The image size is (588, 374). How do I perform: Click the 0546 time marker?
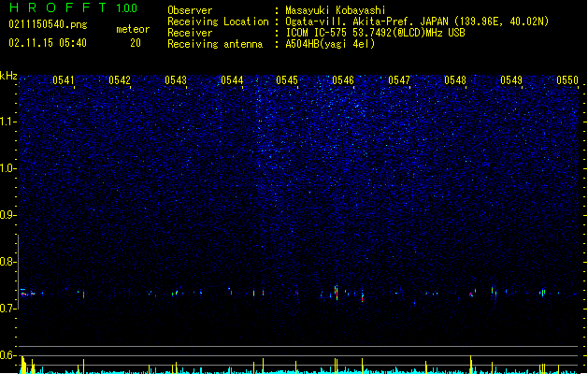click(x=343, y=79)
